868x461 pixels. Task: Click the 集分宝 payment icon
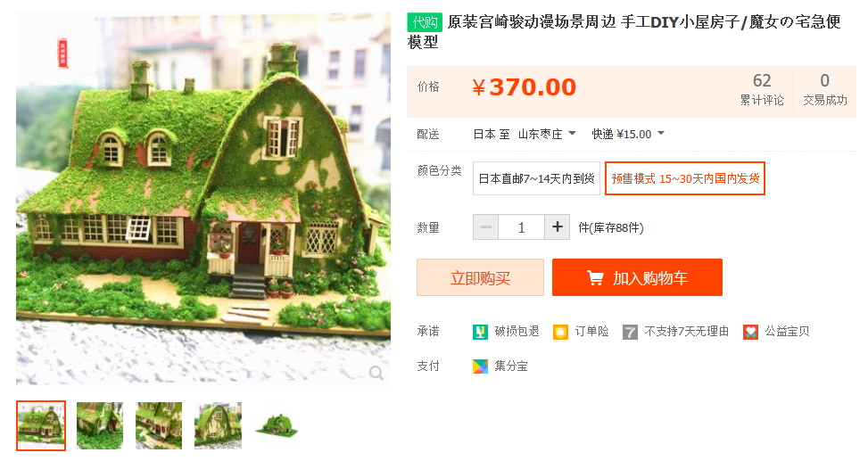pyautogui.click(x=480, y=366)
